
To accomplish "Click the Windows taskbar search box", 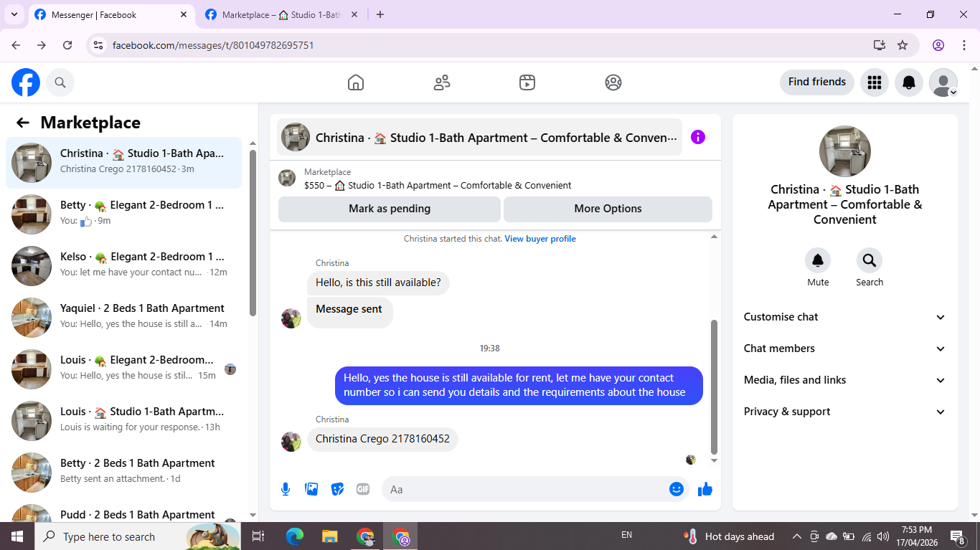I will [x=138, y=536].
